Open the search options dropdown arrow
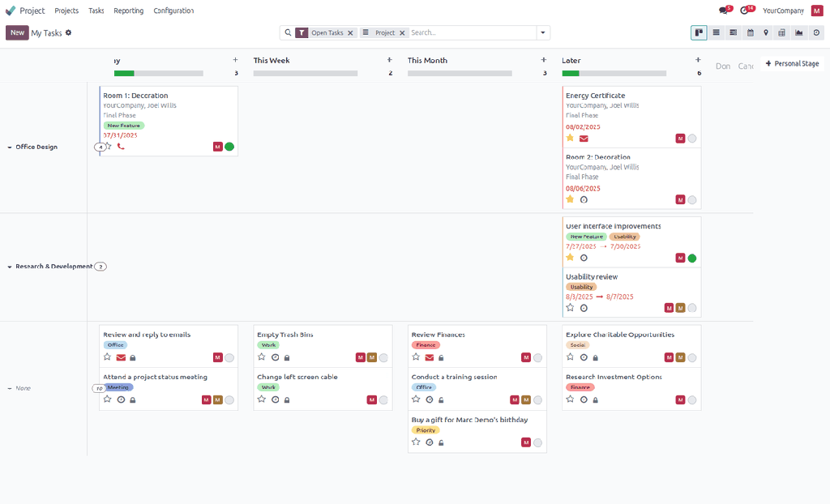 [543, 33]
